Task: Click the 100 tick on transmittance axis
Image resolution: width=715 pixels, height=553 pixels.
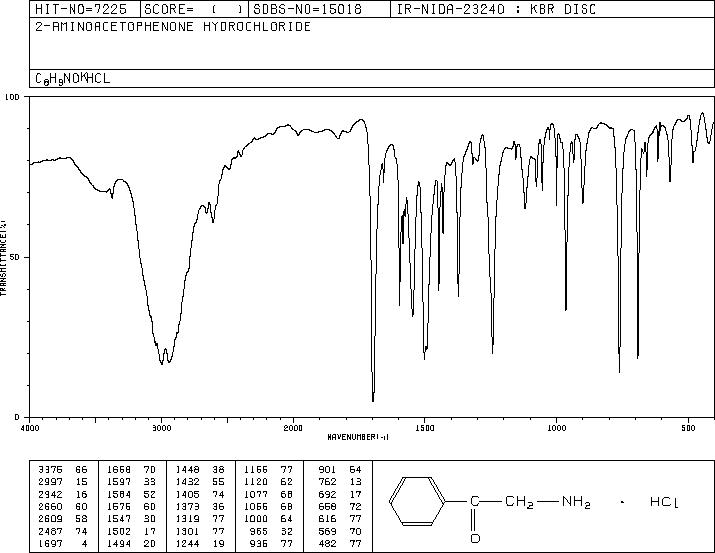Action: tap(12, 97)
